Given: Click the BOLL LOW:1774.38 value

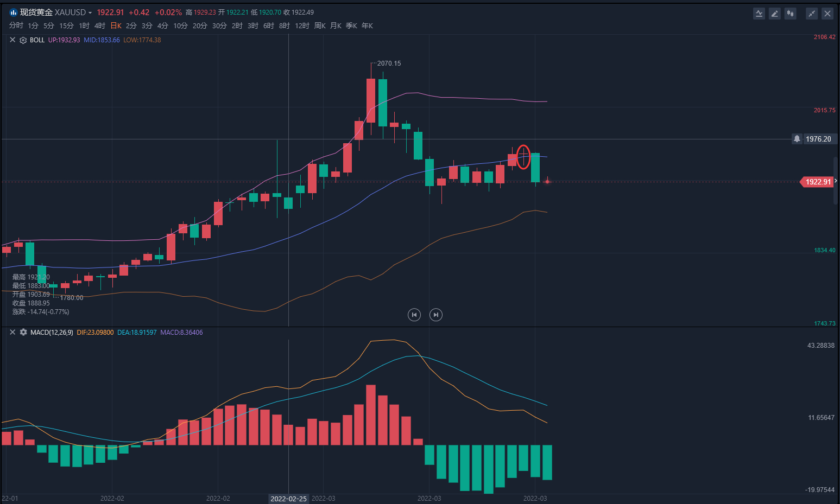Looking at the screenshot, I should [x=142, y=40].
